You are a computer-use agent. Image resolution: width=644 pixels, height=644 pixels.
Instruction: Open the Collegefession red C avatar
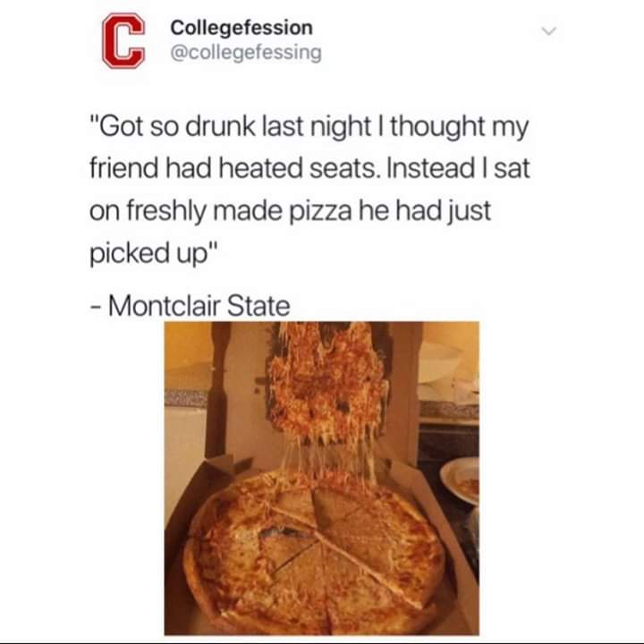[123, 40]
